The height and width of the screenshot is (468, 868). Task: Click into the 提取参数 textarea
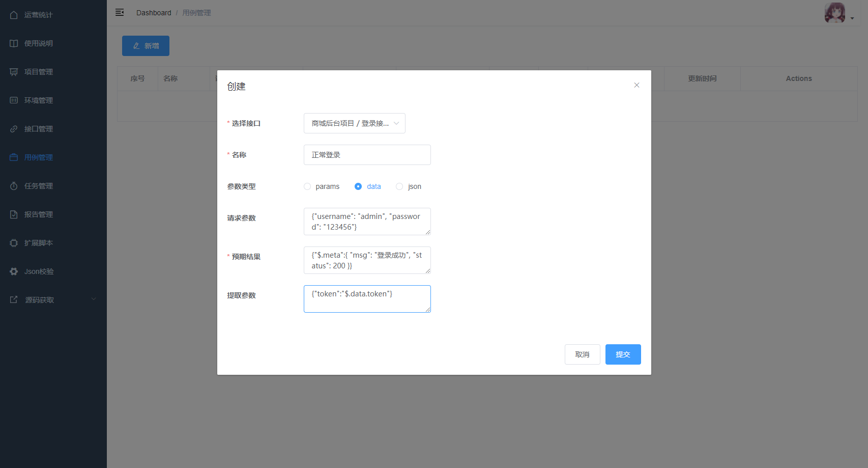(x=367, y=299)
